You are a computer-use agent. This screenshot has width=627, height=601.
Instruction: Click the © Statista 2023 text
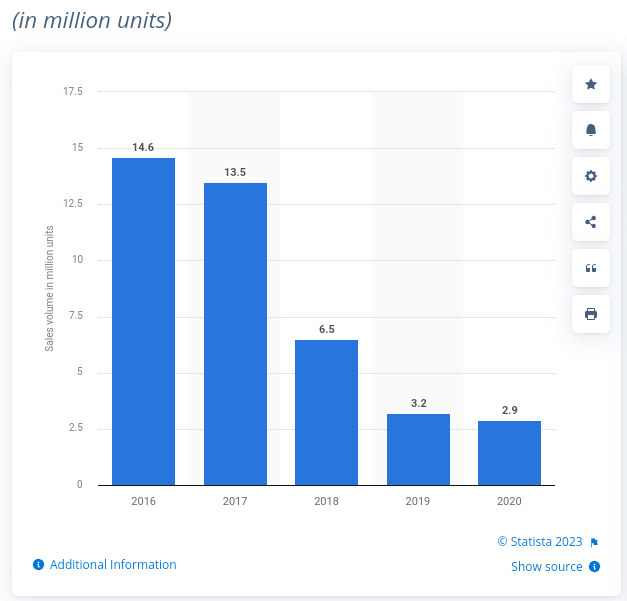click(539, 541)
